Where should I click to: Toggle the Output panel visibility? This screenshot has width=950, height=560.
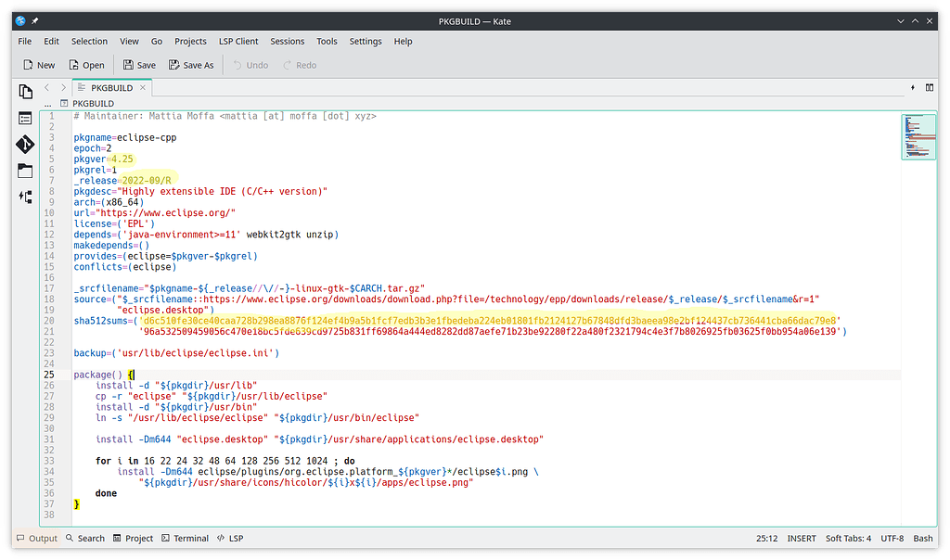tap(37, 538)
